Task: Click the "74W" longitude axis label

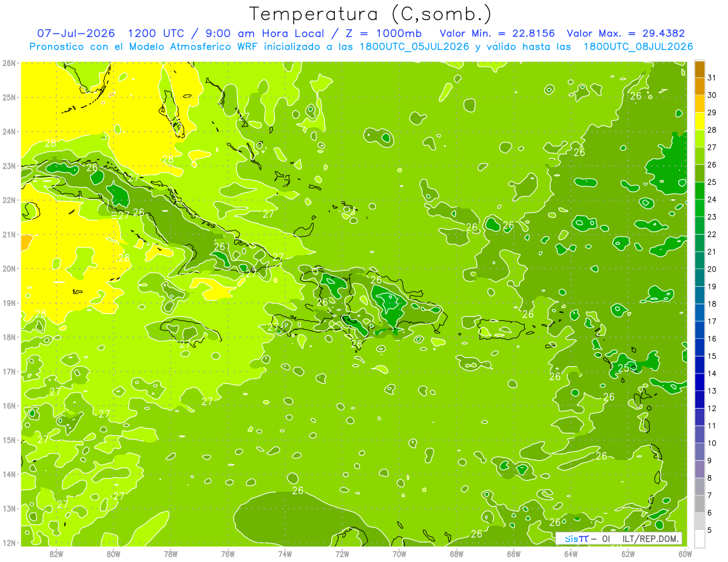Action: click(x=285, y=554)
